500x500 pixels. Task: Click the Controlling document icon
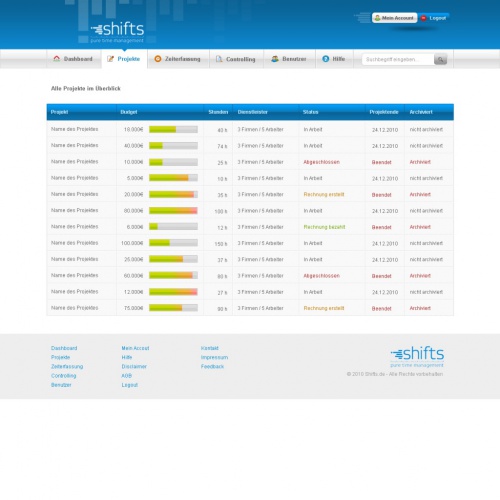219,59
